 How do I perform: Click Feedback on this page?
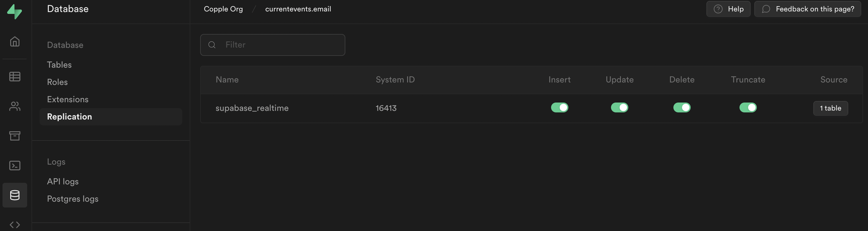tap(808, 9)
